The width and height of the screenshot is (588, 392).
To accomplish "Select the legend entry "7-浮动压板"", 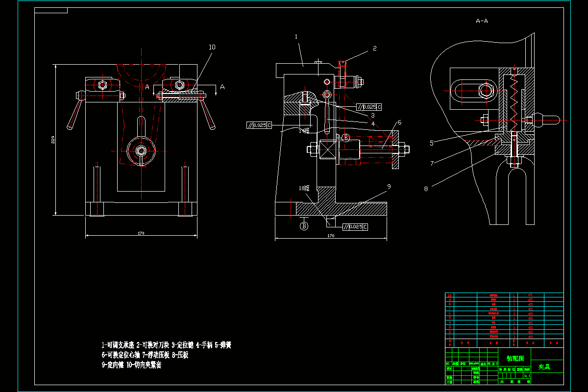I will (156, 355).
